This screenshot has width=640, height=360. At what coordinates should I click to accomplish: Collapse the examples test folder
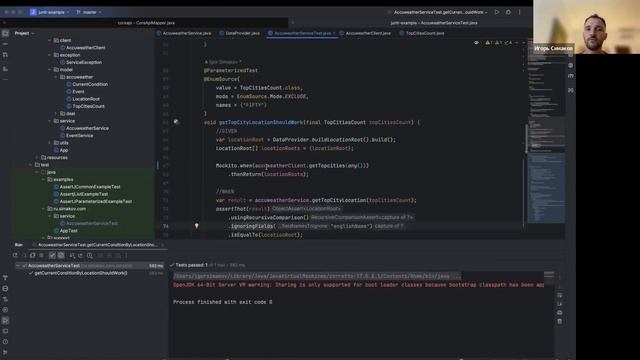coord(43,180)
